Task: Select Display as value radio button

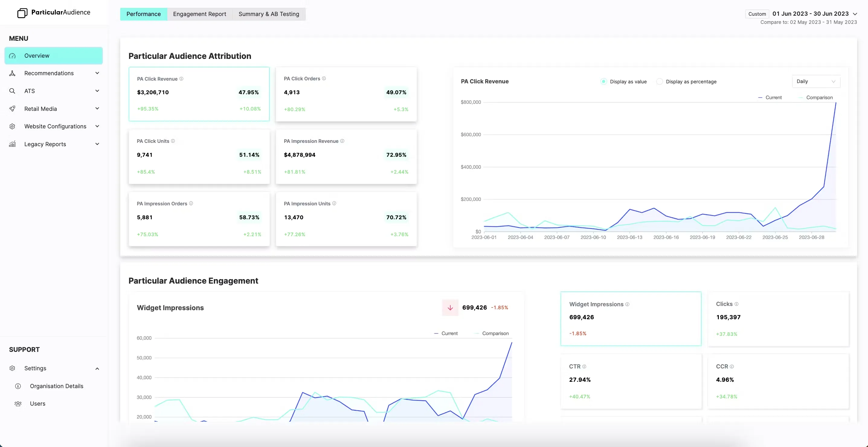Action: (603, 82)
